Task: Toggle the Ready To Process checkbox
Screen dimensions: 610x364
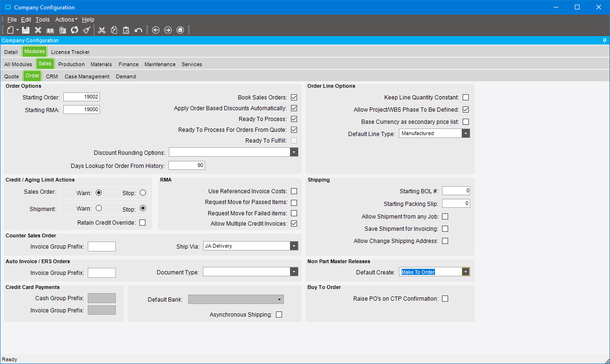Action: pyautogui.click(x=294, y=119)
